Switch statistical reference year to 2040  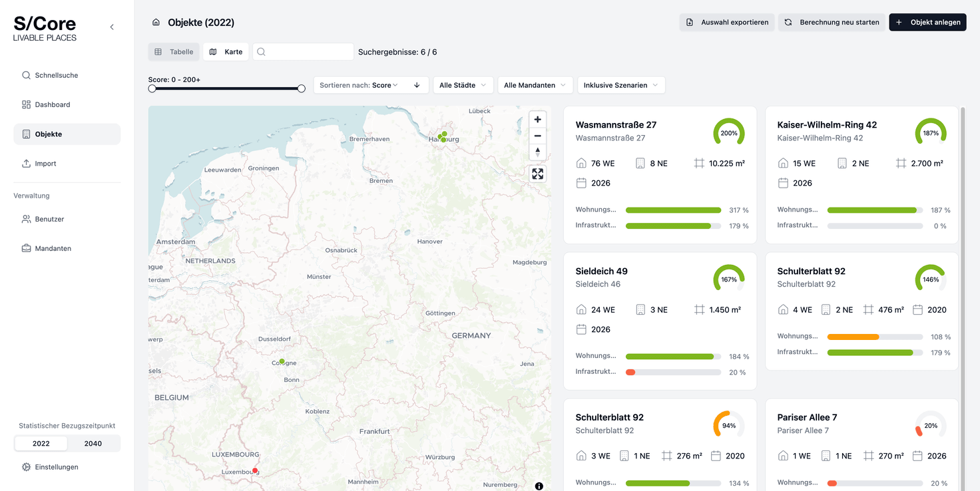pos(93,443)
